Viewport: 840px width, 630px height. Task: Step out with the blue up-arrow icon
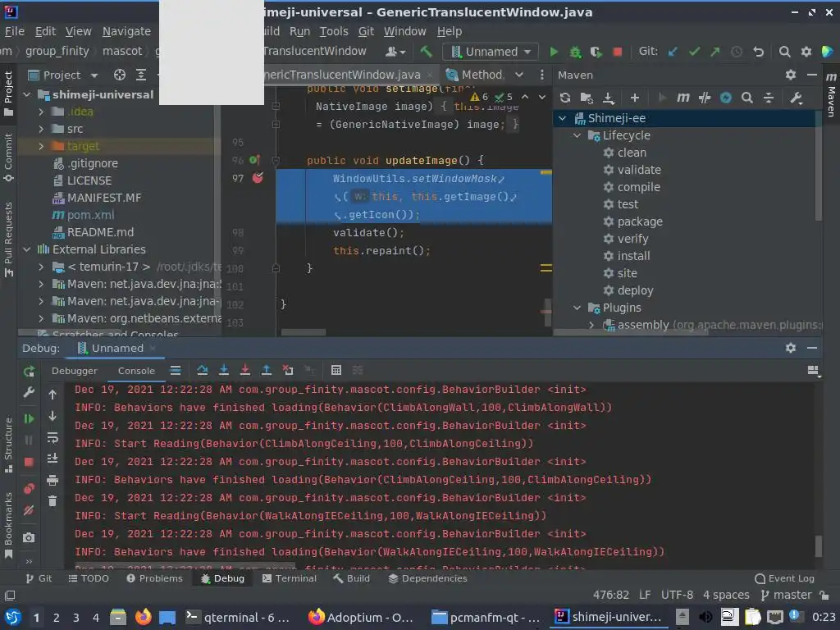pyautogui.click(x=267, y=370)
